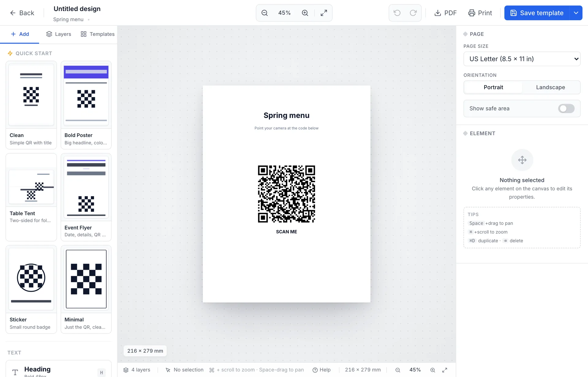Choose the Clean quick start template

coord(31,105)
